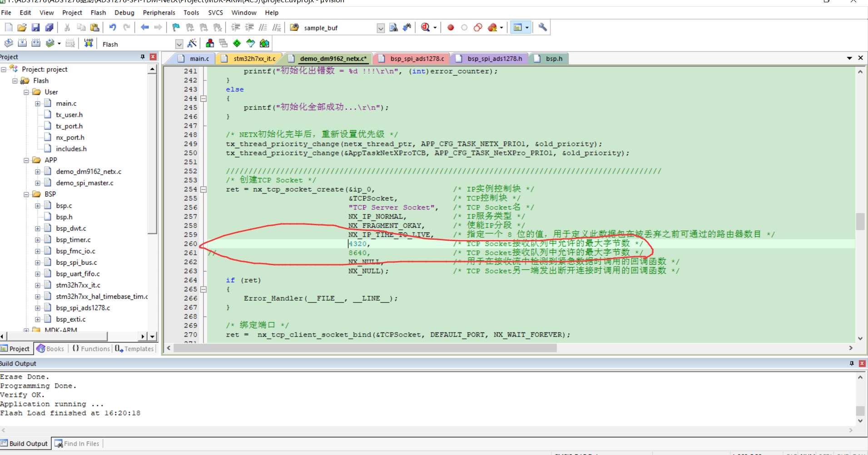Viewport: 868px width, 455px height.
Task: Expand main.c in project tree
Action: 38,104
